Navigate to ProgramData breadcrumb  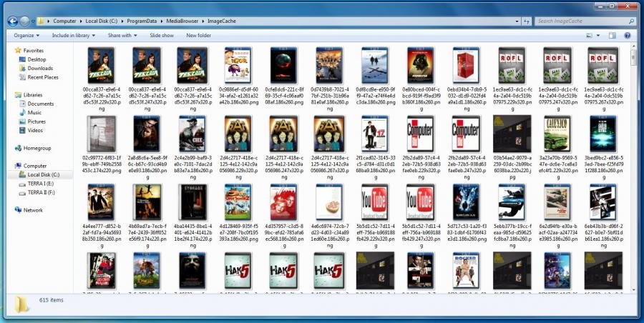point(142,21)
